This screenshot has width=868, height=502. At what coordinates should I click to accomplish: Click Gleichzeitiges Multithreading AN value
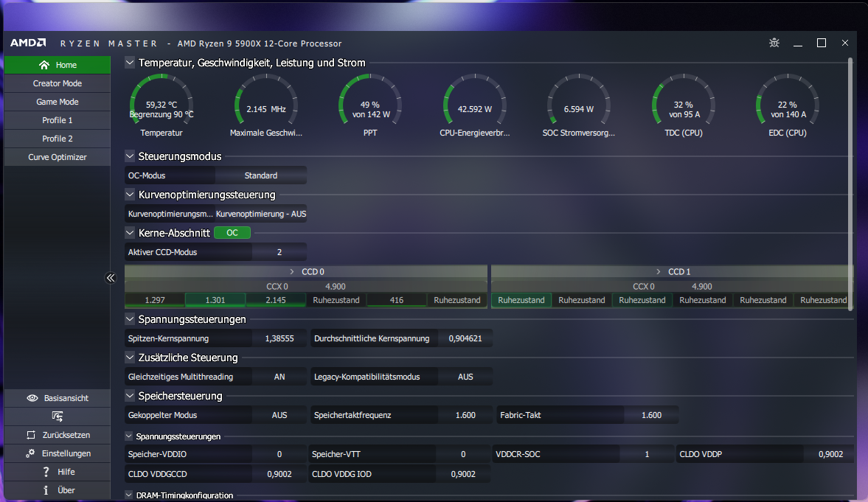click(279, 377)
